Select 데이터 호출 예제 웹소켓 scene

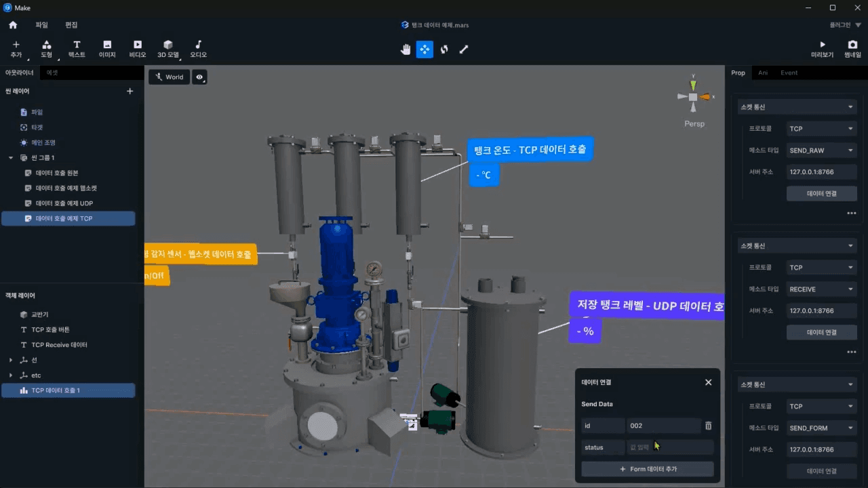click(68, 188)
